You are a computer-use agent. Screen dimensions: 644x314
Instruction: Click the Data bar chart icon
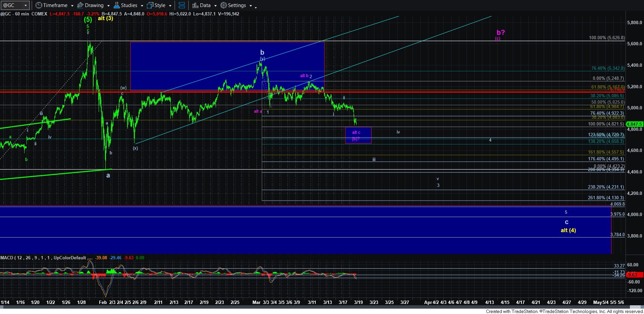pyautogui.click(x=195, y=5)
